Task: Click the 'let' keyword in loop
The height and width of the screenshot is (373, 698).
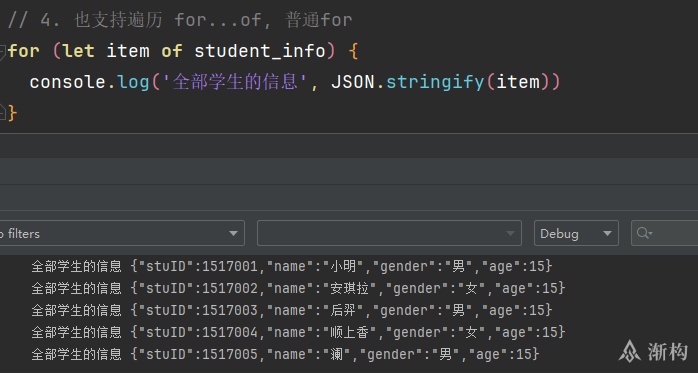Action: tap(78, 51)
